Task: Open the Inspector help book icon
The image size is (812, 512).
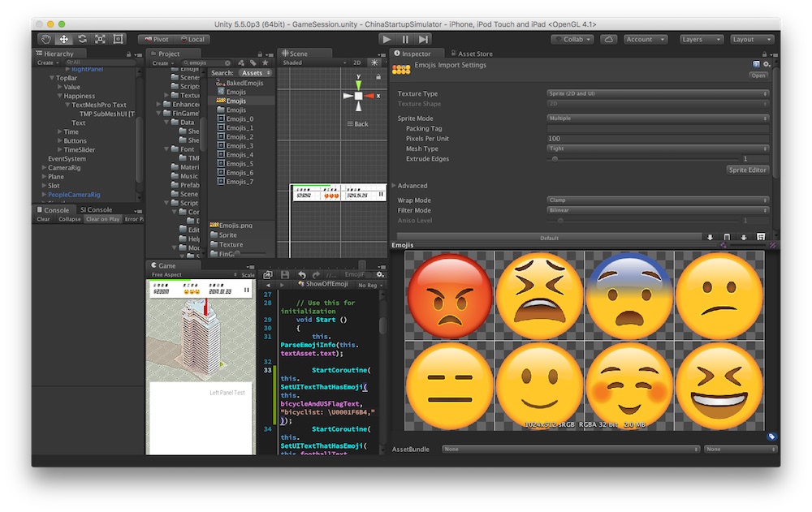Action: (756, 64)
